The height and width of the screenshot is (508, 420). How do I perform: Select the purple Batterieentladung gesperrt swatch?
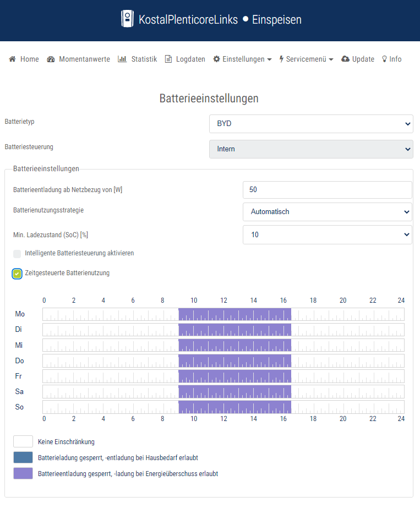23,473
